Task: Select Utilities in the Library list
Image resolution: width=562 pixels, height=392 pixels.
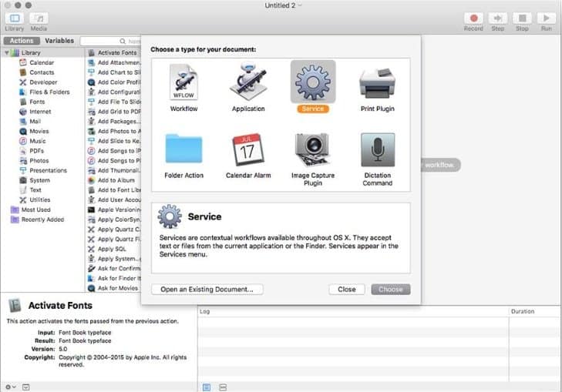Action: pos(39,199)
